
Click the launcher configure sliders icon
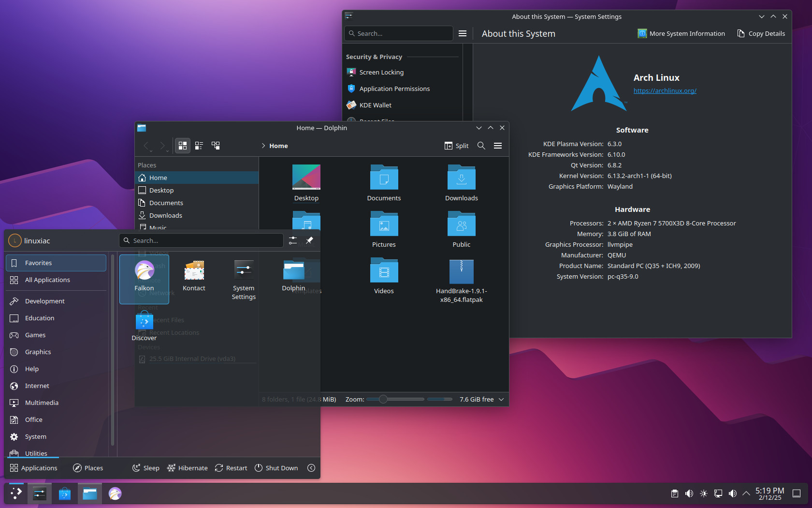pos(293,240)
